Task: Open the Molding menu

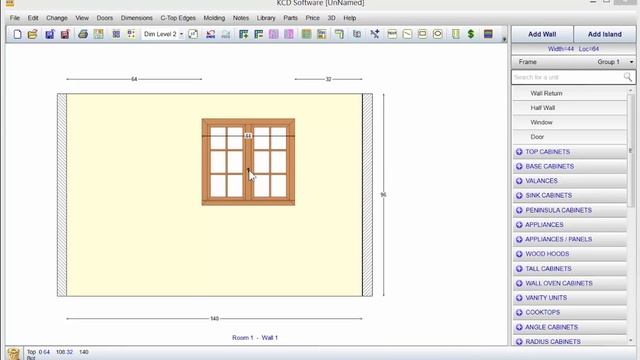Action: click(214, 18)
